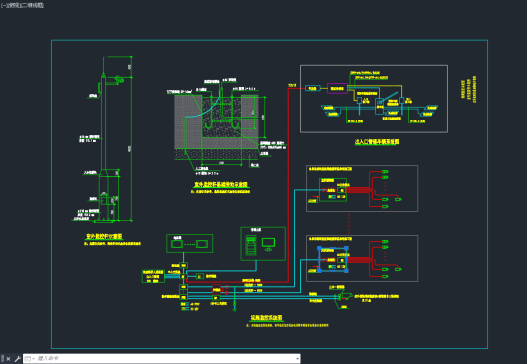Select the bottom-right blue grip of selected block
527x364 pixels.
[346, 271]
